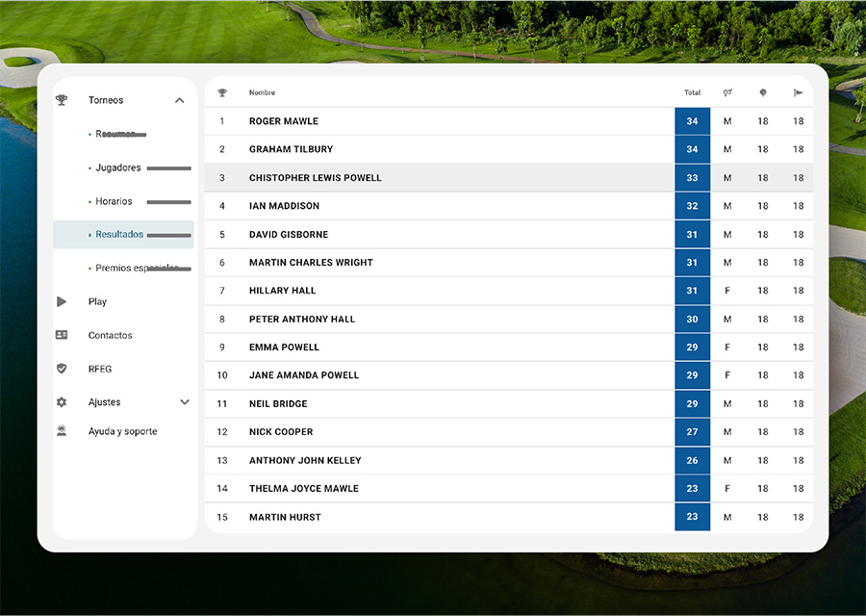The width and height of the screenshot is (866, 616).
Task: Click the golf ball column header icon
Action: click(763, 93)
